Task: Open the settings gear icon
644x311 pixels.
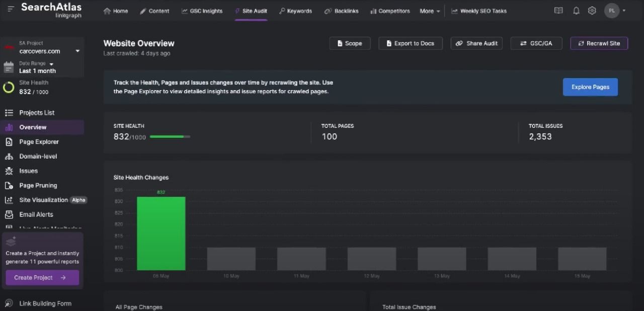Action: (x=592, y=11)
